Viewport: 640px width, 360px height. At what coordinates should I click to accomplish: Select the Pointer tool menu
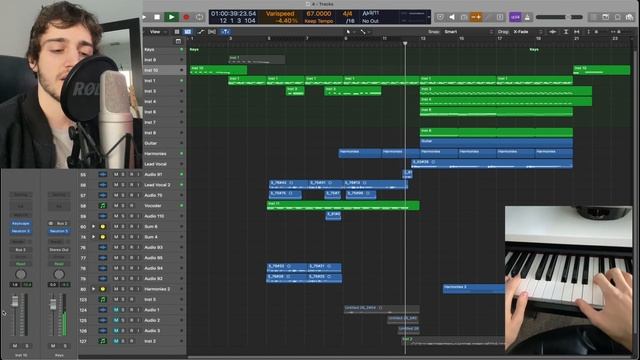click(x=349, y=31)
